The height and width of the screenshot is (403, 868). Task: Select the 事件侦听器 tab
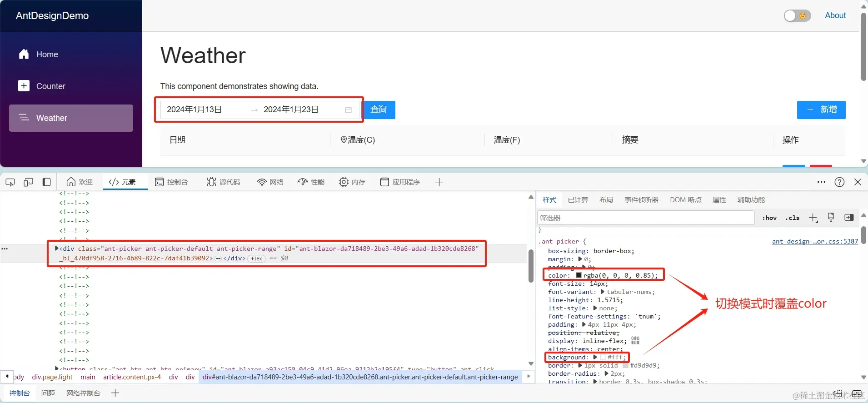[x=641, y=200]
